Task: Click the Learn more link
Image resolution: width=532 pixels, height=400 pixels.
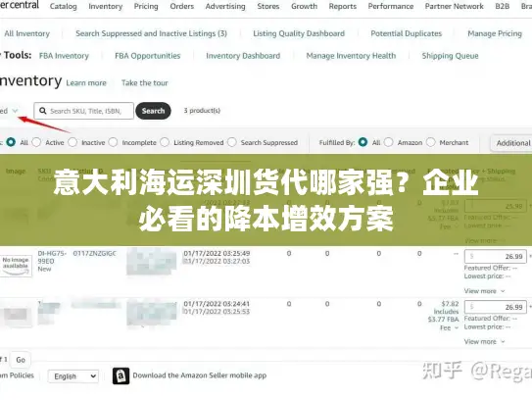Action: point(86,83)
